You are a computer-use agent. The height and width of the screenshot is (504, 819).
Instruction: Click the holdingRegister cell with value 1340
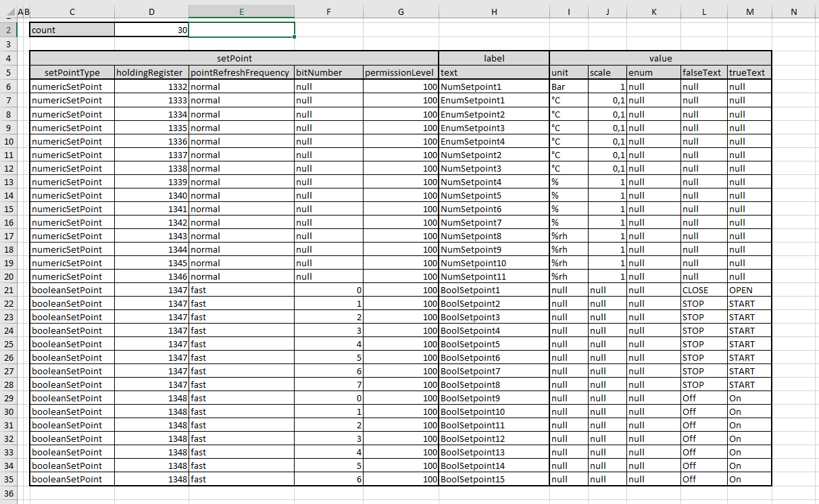151,195
